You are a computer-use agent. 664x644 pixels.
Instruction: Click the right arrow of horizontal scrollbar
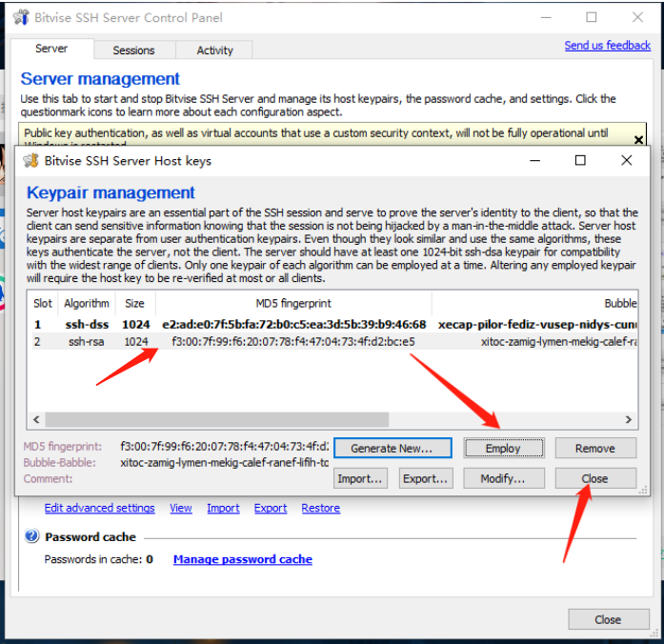629,419
